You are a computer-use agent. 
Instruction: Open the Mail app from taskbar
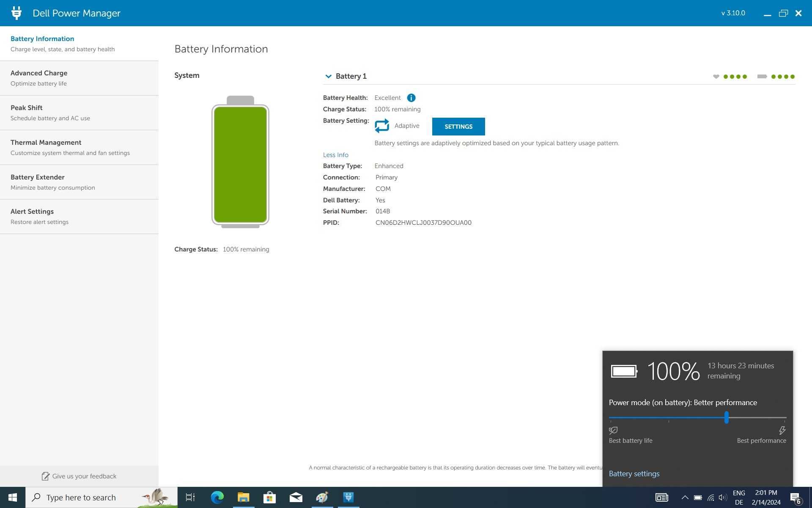pos(296,497)
